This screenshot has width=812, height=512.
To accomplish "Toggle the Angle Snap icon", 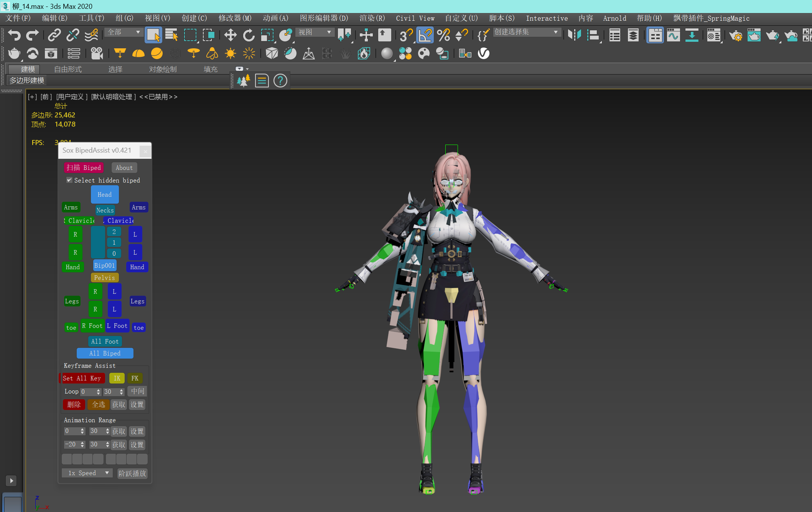I will [425, 35].
